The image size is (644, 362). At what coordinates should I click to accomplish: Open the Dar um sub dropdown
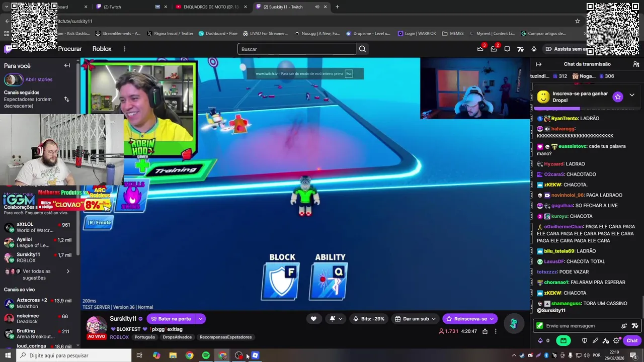(434, 319)
